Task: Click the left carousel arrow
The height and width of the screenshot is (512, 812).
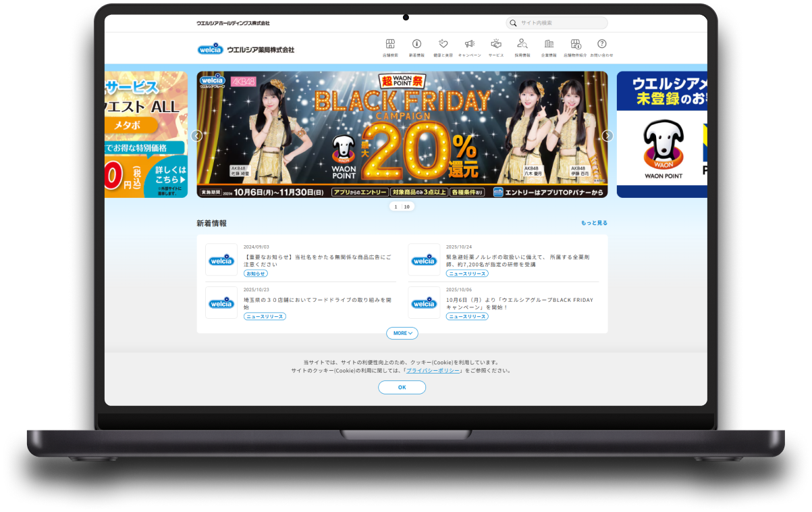Action: click(196, 136)
